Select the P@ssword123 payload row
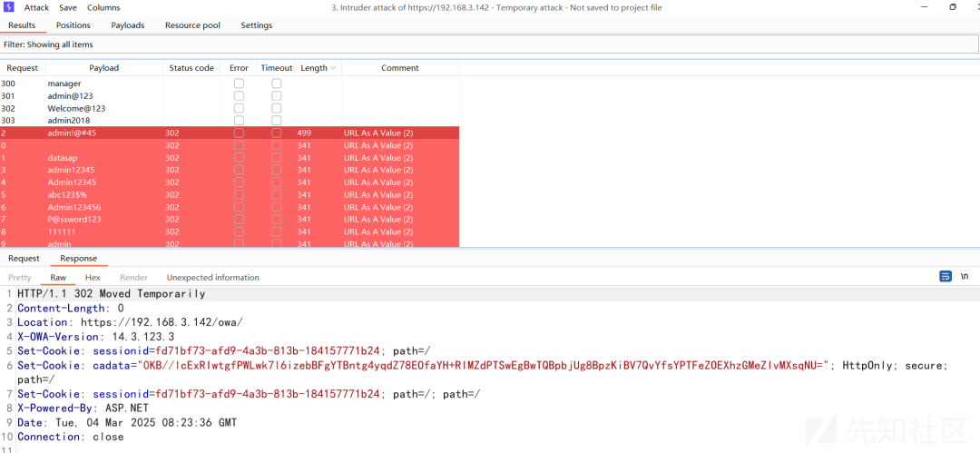Viewport: 980px width, 453px height. click(x=230, y=220)
